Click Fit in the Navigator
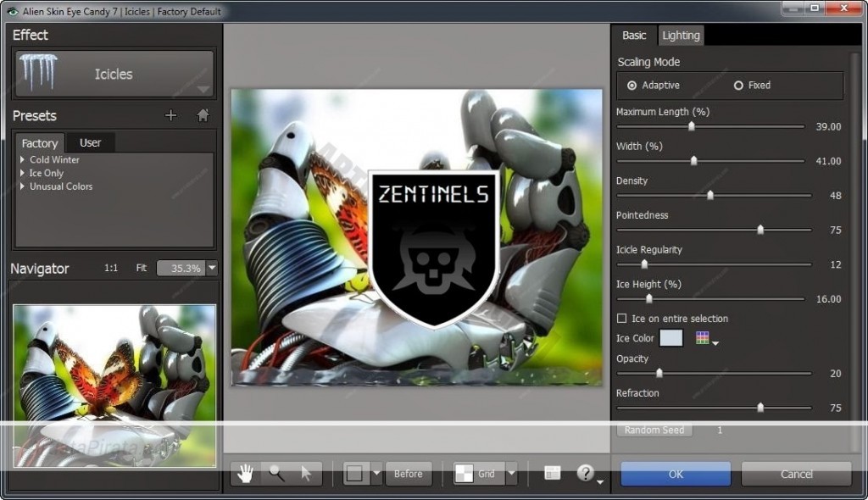The width and height of the screenshot is (868, 500). (x=142, y=268)
